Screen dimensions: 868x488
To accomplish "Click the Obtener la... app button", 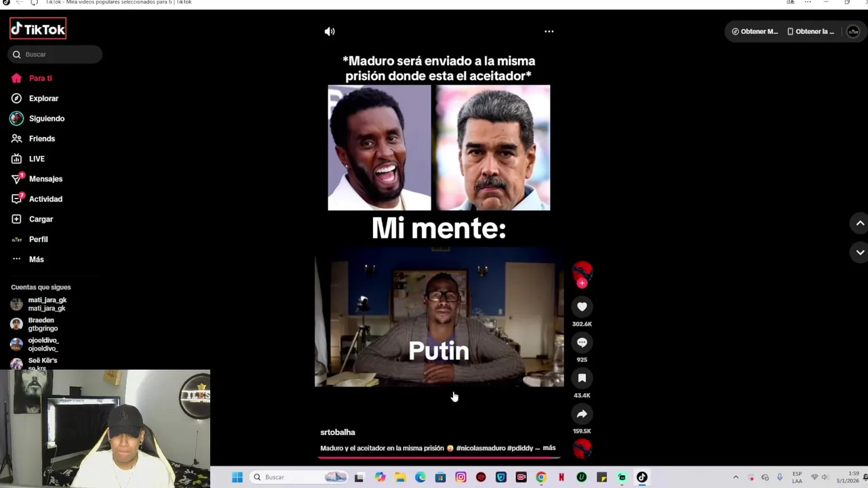I will [811, 31].
